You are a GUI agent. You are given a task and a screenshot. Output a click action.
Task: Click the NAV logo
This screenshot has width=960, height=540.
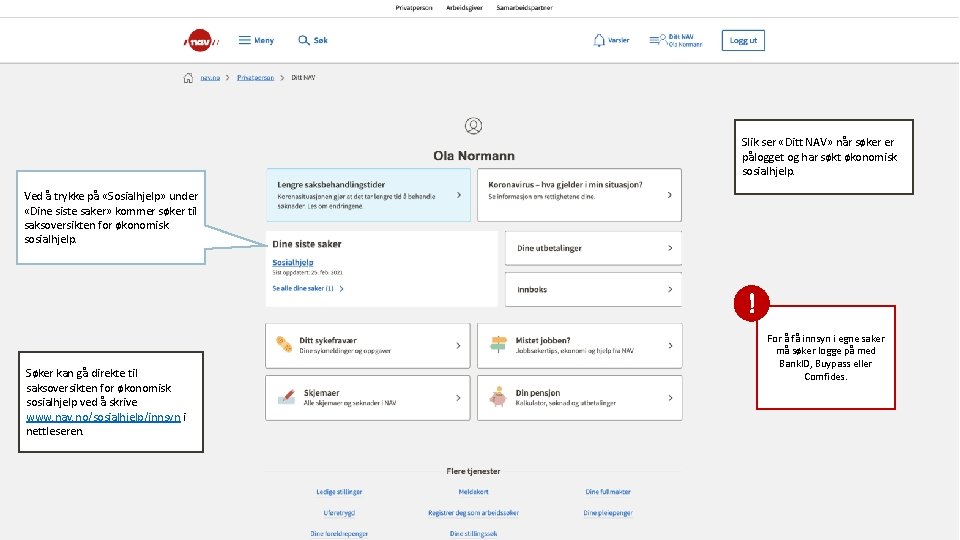(201, 40)
